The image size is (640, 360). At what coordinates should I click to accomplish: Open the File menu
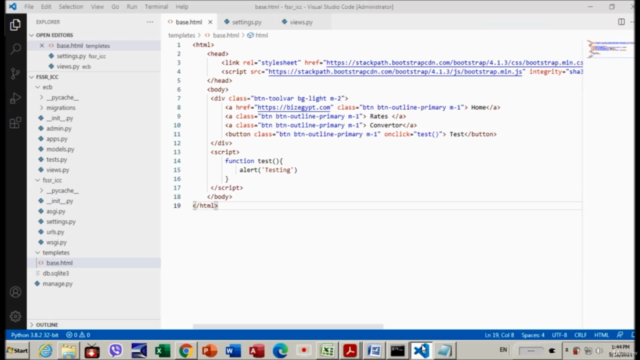[x=29, y=7]
